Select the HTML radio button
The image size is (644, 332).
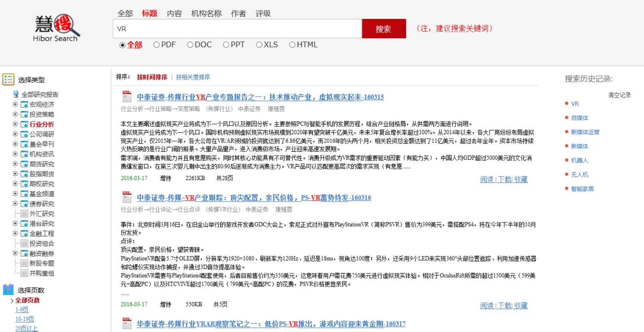coord(292,45)
